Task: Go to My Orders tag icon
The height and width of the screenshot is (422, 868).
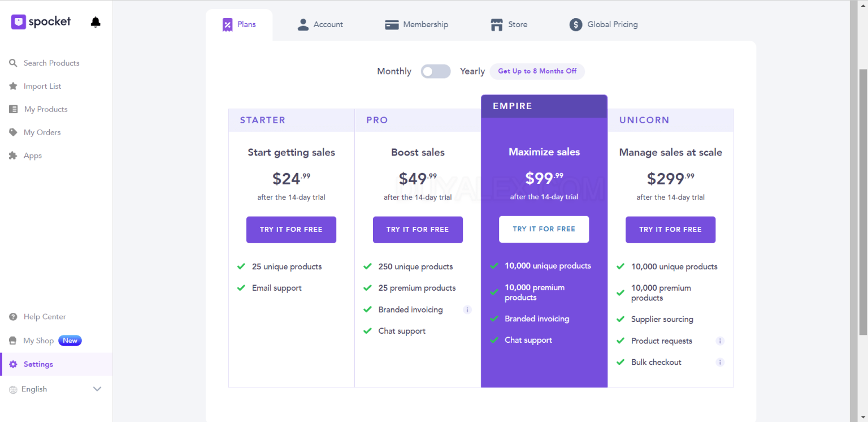Action: [x=13, y=132]
